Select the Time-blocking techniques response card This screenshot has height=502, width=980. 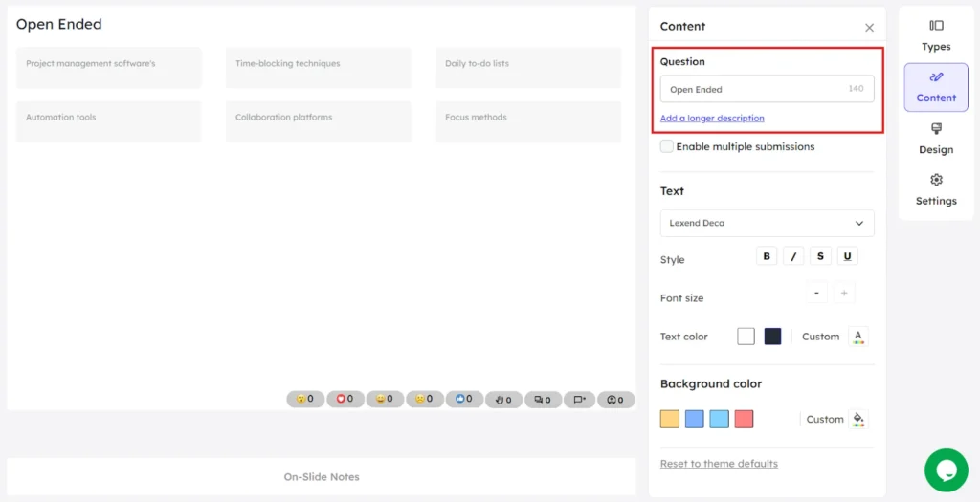click(319, 68)
